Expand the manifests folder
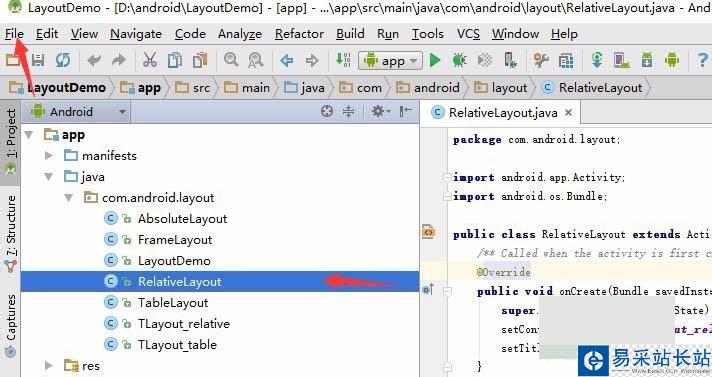 [49, 156]
